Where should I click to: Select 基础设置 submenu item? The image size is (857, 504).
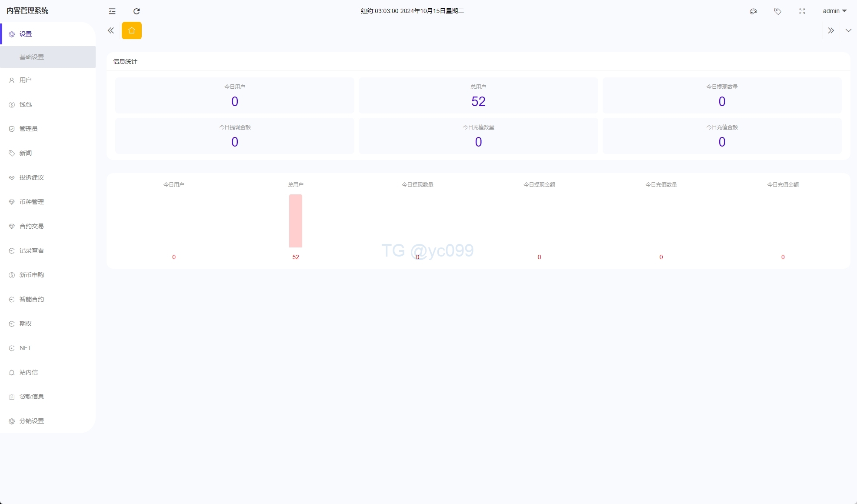coord(32,57)
